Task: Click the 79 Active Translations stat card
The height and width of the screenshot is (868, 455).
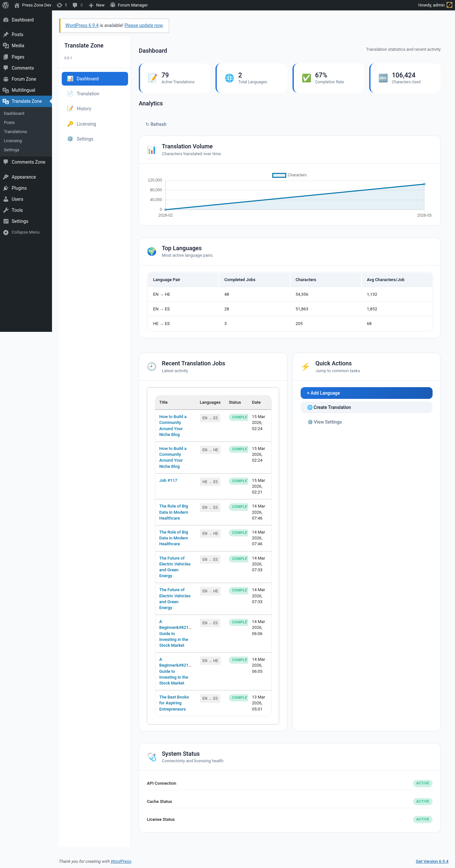Action: (x=175, y=78)
